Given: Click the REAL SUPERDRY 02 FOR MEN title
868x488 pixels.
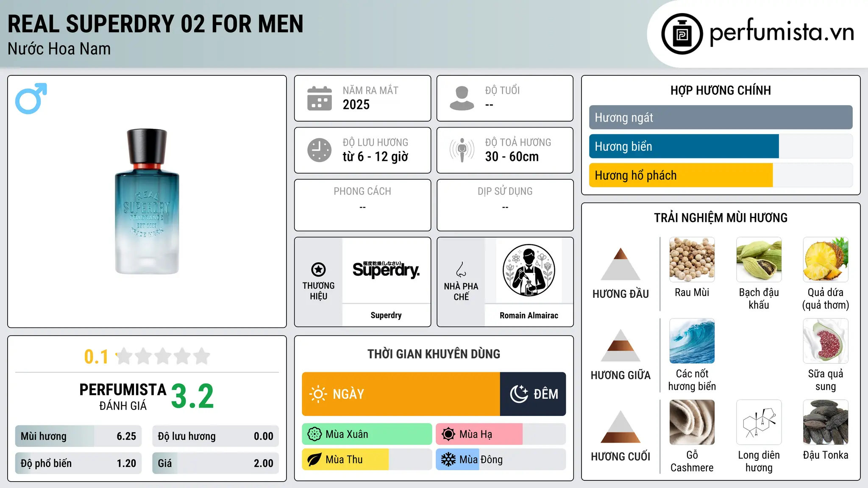Looking at the screenshot, I should (x=156, y=24).
